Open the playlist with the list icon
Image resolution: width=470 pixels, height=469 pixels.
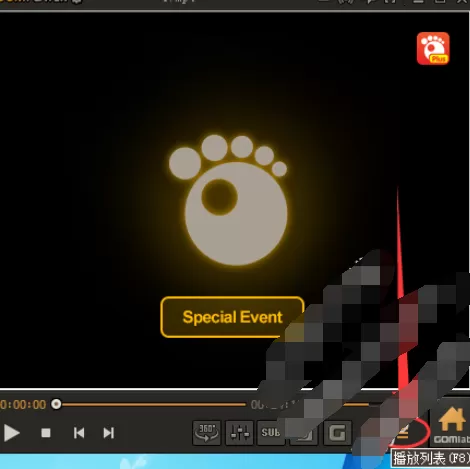(x=403, y=433)
